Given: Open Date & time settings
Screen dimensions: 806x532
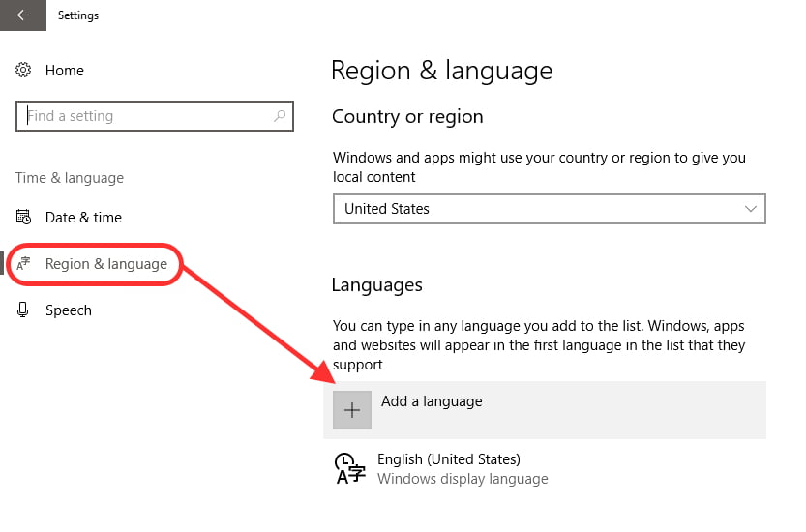Looking at the screenshot, I should [83, 218].
